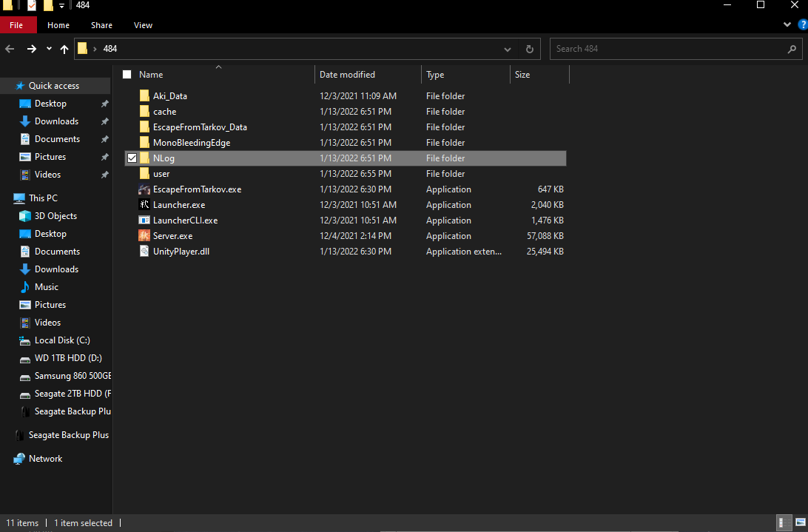Open the Customize Quick Access Toolbar dropdown
The image size is (808, 532).
pyautogui.click(x=61, y=5)
